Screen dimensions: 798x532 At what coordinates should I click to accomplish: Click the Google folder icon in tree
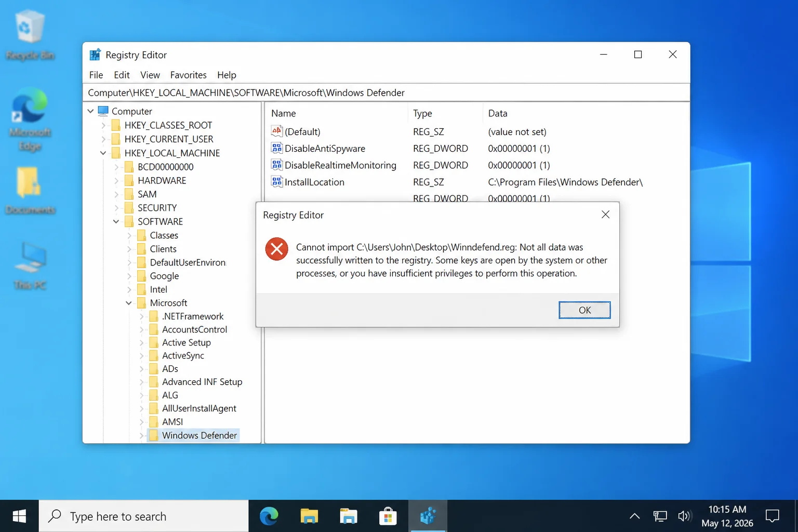click(x=141, y=276)
